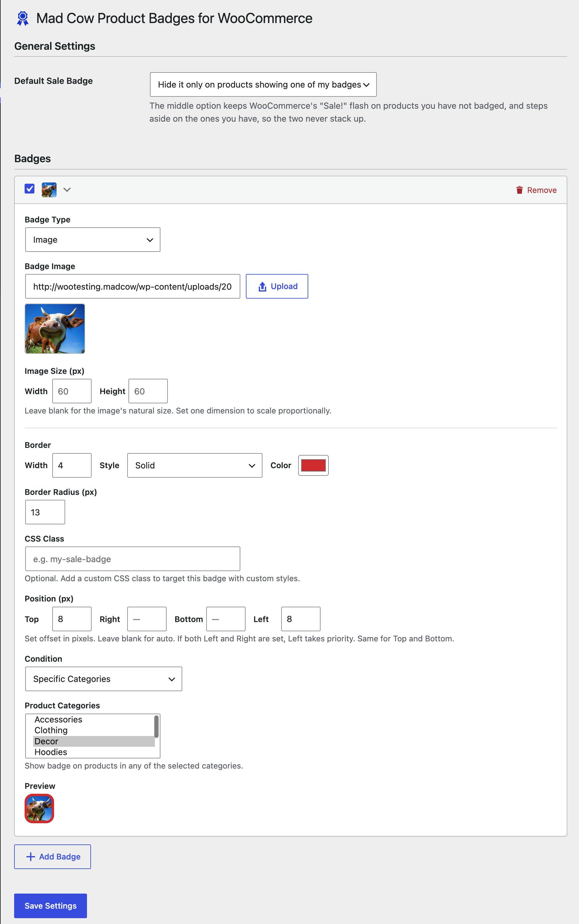This screenshot has height=924, width=579.
Task: Click the position Left field
Action: (x=301, y=619)
